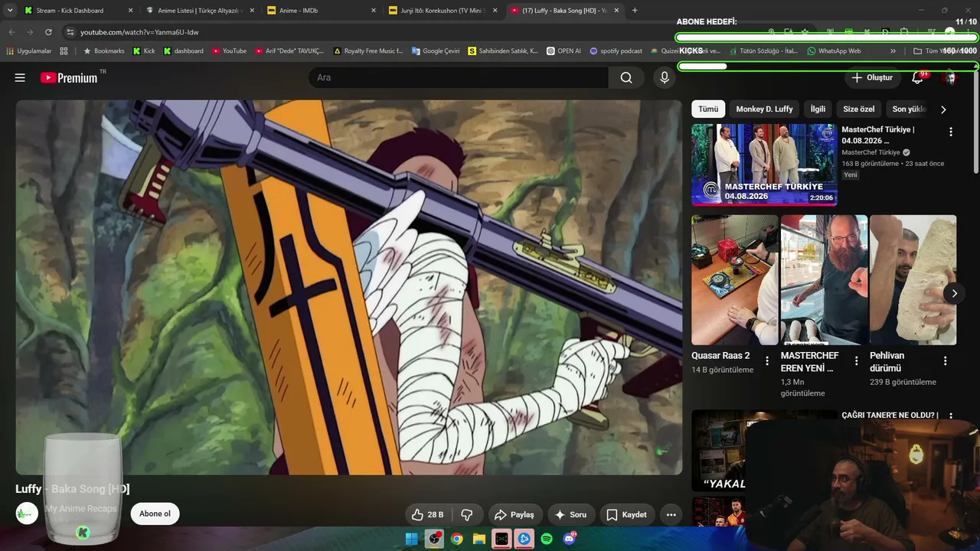Click the Kaydet save button
This screenshot has height=551, width=980.
[x=626, y=515]
